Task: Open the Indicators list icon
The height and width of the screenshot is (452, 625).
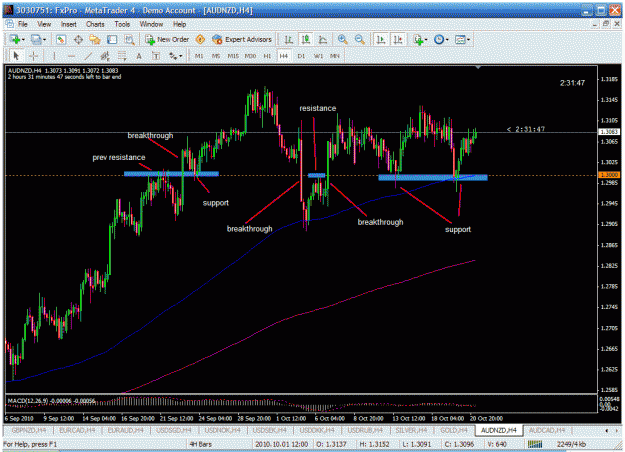Action: tap(418, 39)
